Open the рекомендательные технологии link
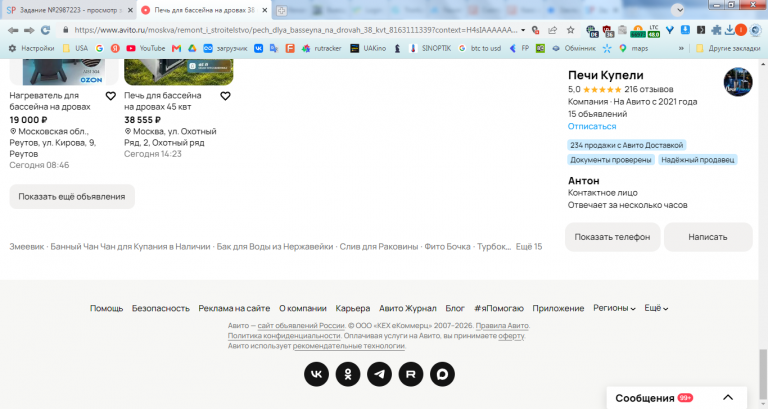 [349, 346]
